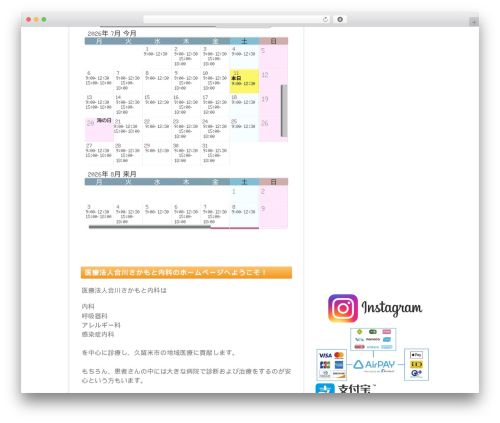Open the Instagram camera logo icon

(343, 308)
